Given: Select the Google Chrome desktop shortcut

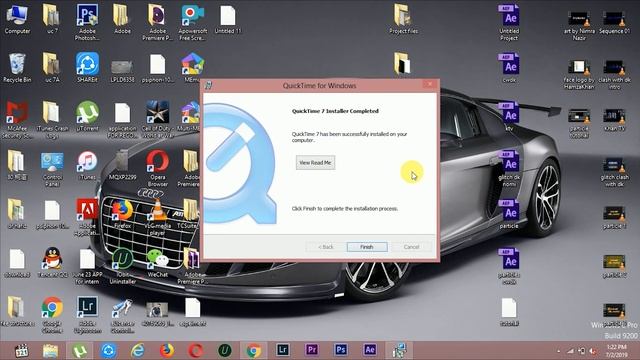Looking at the screenshot, I should [52, 314].
